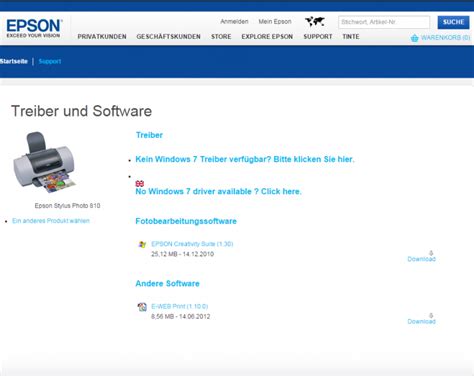Click the Andere Software heading

(167, 284)
